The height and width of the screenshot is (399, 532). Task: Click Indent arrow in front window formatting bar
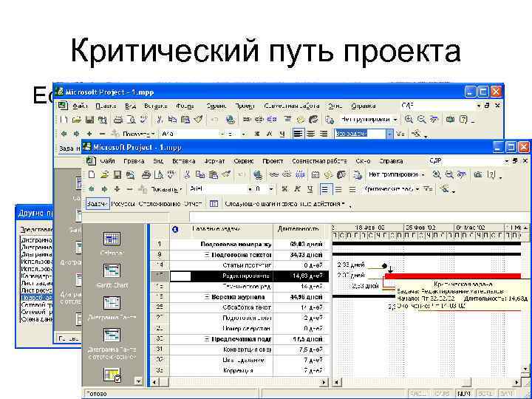(104, 189)
